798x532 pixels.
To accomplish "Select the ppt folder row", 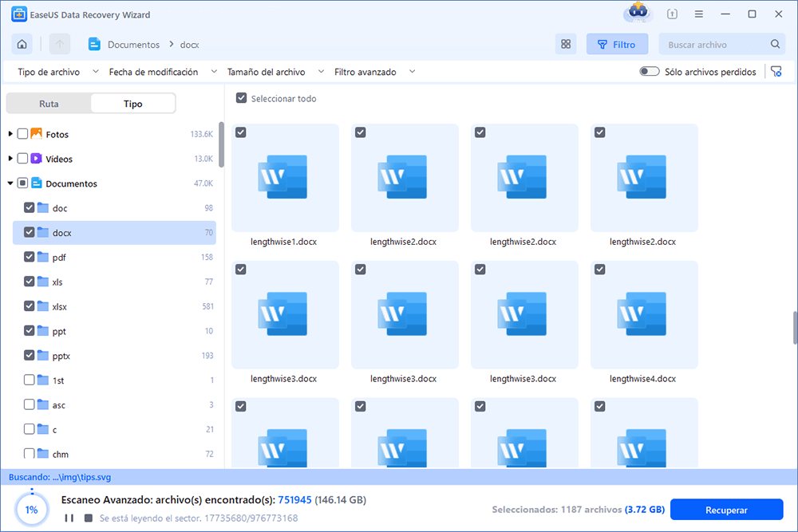I will [x=114, y=331].
